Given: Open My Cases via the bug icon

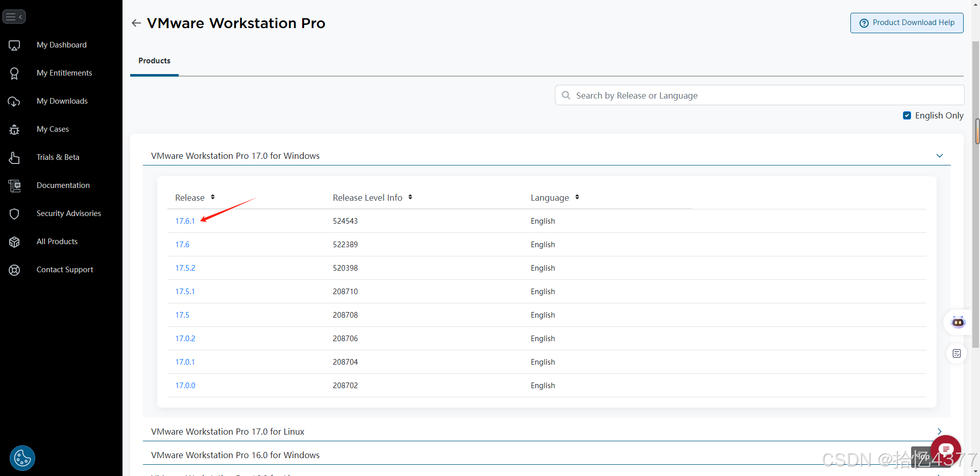Looking at the screenshot, I should click(x=14, y=129).
